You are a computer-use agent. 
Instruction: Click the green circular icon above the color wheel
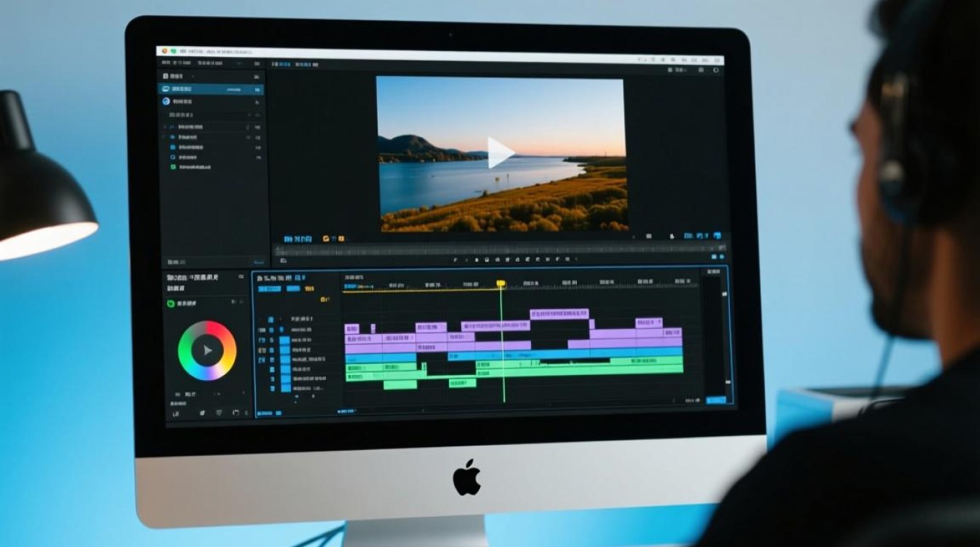pos(171,303)
